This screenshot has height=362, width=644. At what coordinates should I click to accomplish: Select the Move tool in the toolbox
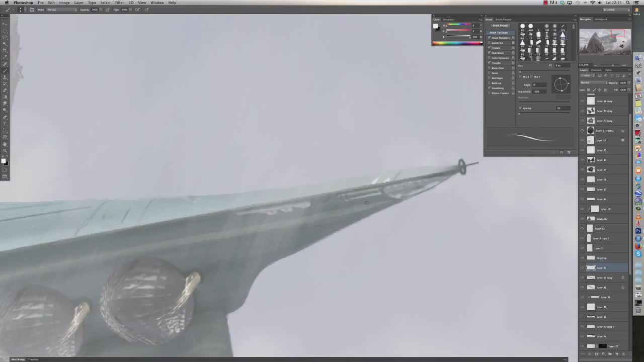coord(5,24)
